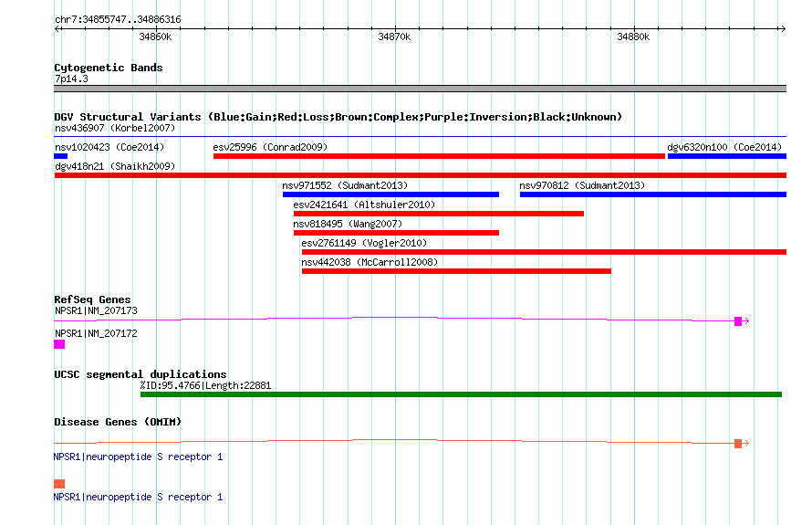This screenshot has width=812, height=525.
Task: Open the esv25996 (Conrad2009) variant label
Action: [x=270, y=147]
